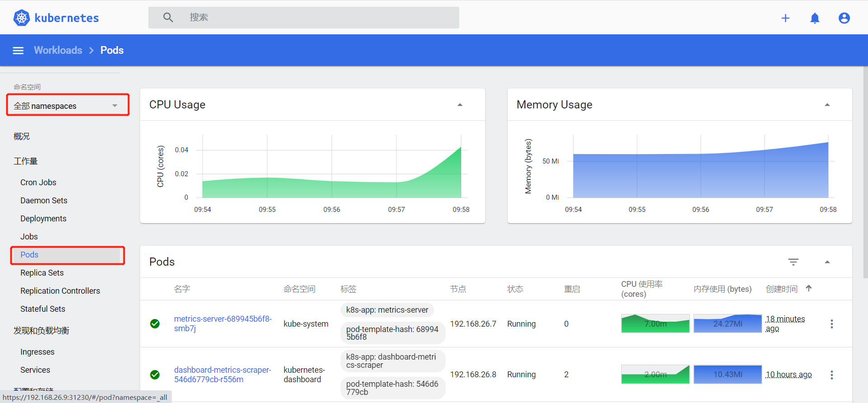
Task: Go to Workloads breadcrumb
Action: point(58,50)
